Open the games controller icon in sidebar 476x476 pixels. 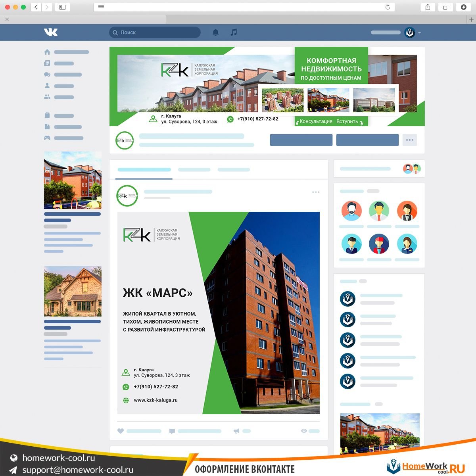47,138
